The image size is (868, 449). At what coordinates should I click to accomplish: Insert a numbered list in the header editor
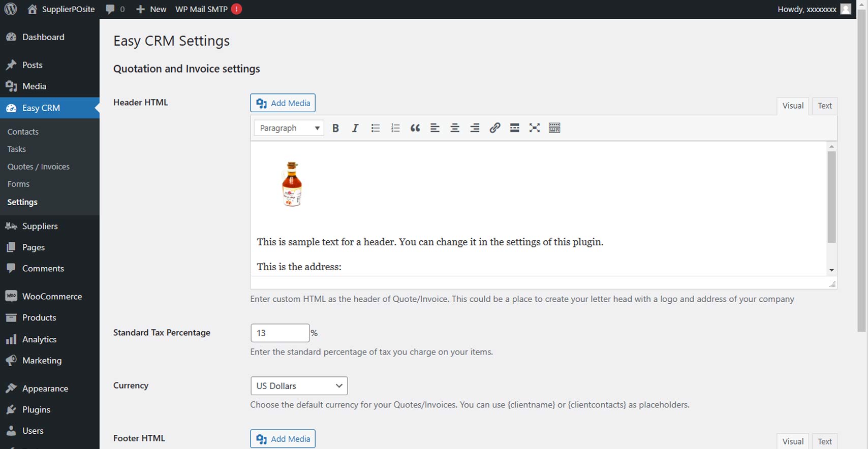click(395, 128)
